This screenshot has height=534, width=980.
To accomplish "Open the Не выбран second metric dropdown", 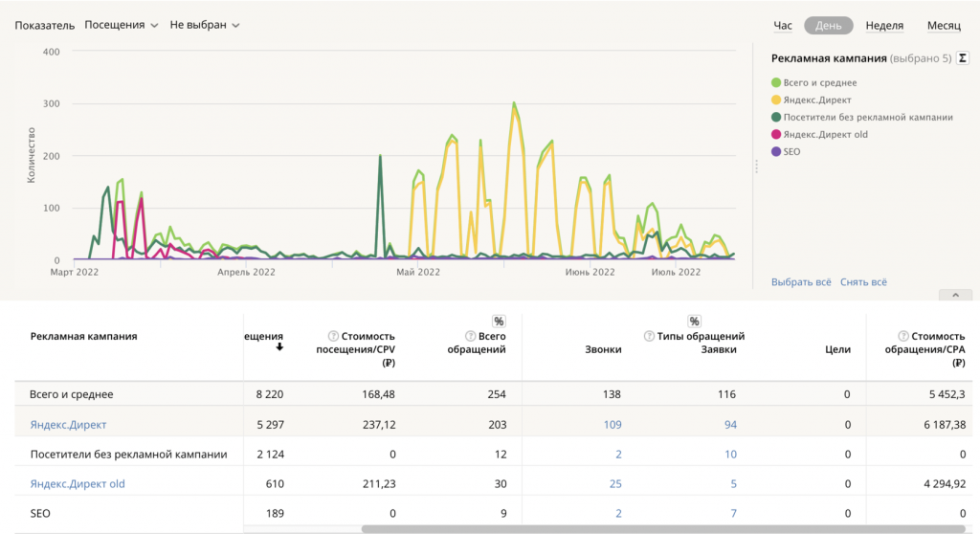I will tap(205, 25).
